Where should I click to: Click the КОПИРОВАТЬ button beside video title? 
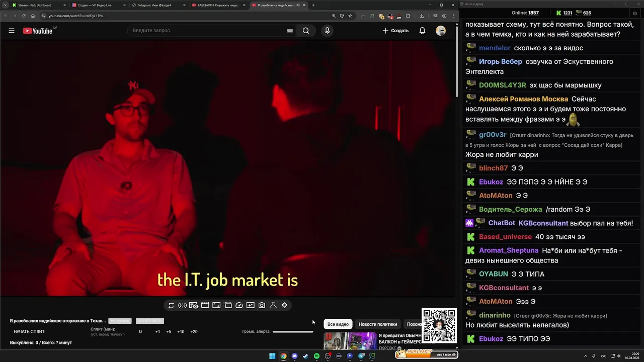[149, 321]
